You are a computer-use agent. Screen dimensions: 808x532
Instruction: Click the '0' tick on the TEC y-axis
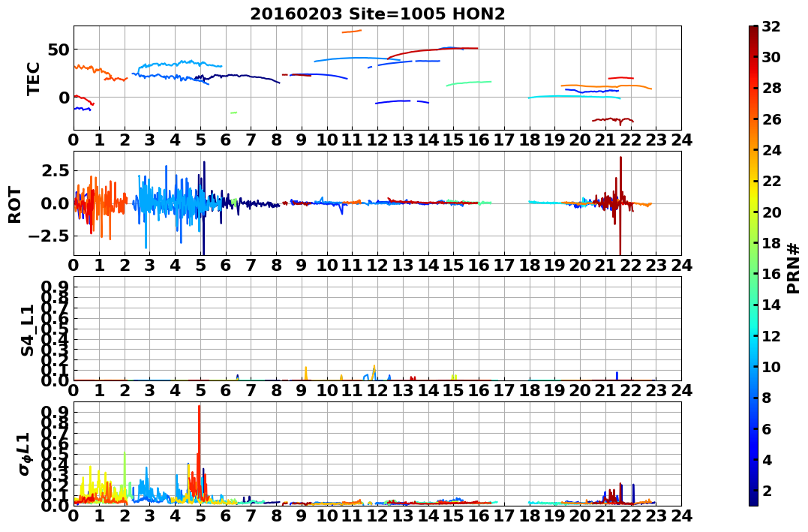[65, 98]
